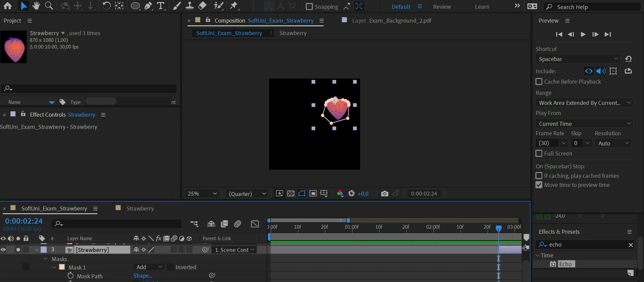This screenshot has width=644, height=282.
Task: Step to the next frame
Action: coord(595,34)
